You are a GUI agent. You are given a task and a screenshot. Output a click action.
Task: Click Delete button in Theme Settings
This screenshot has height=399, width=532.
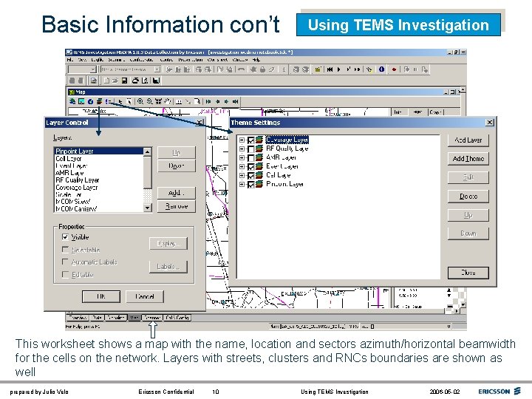[x=468, y=196]
